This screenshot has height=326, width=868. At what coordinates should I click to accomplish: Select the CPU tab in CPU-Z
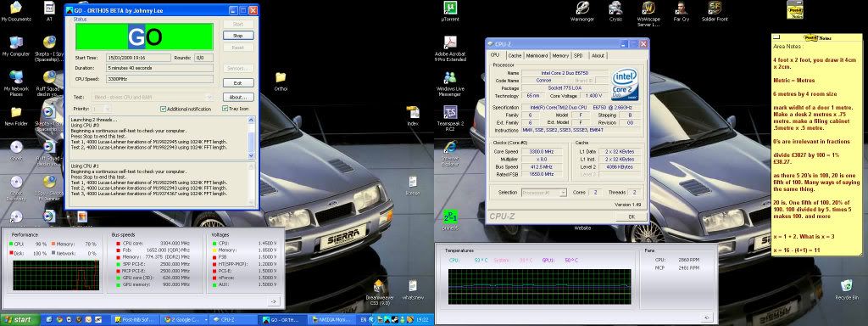(495, 55)
